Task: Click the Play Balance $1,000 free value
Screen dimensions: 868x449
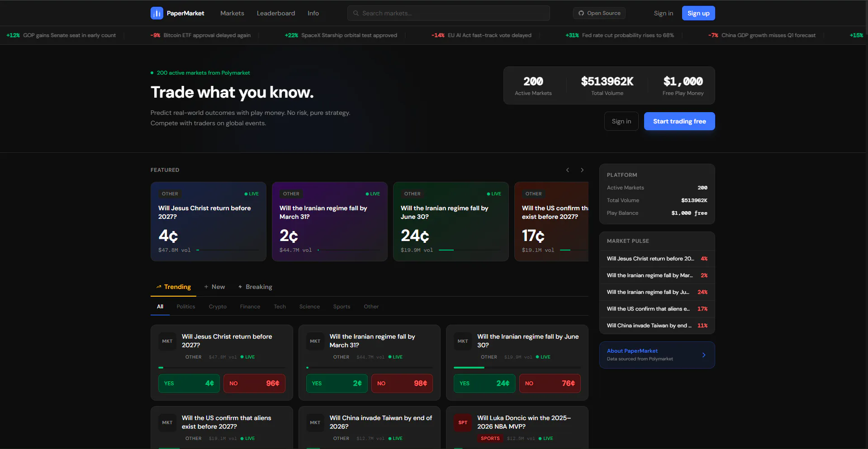Action: coord(689,213)
